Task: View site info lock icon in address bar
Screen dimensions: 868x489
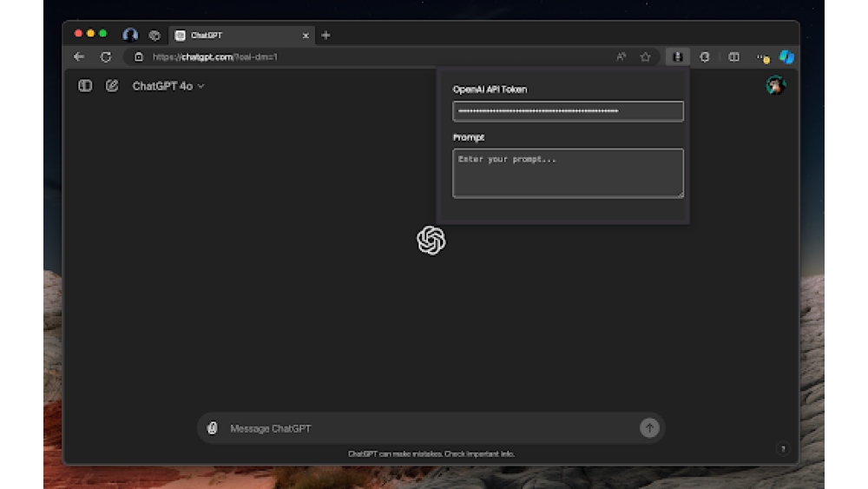Action: tap(138, 56)
